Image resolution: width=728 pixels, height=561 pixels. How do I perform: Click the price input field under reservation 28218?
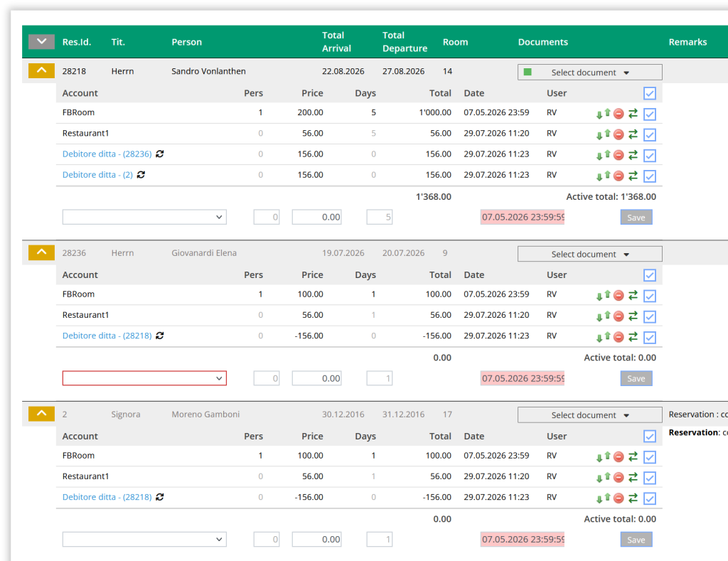(316, 217)
